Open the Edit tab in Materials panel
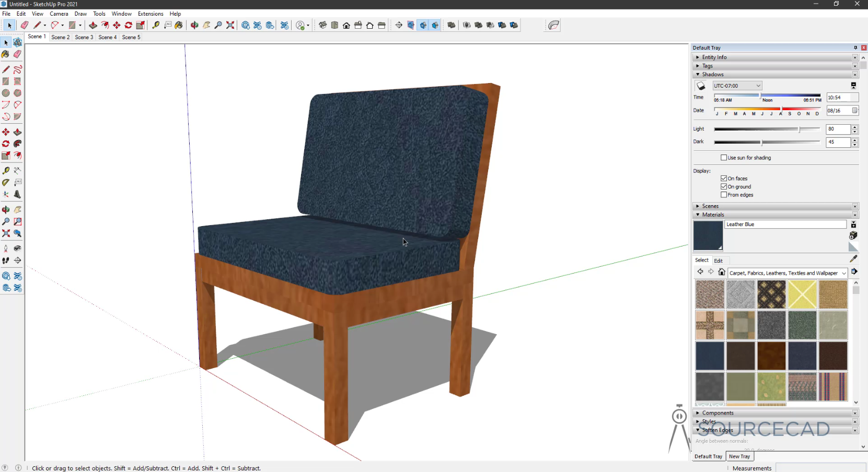 coord(719,261)
